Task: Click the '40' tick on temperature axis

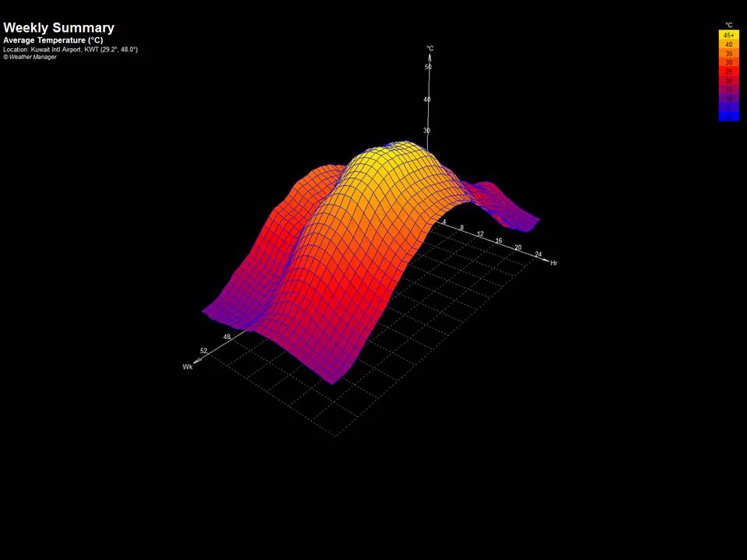Action: 427,100
